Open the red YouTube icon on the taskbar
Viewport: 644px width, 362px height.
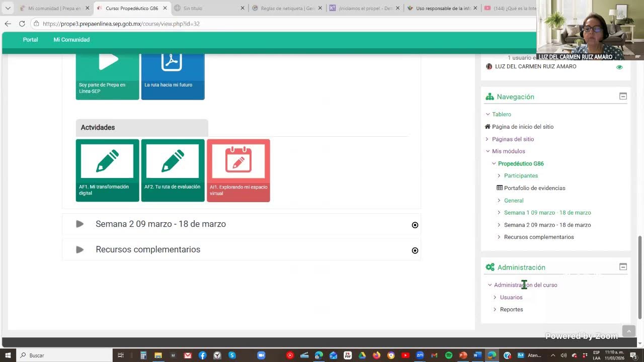(406, 355)
